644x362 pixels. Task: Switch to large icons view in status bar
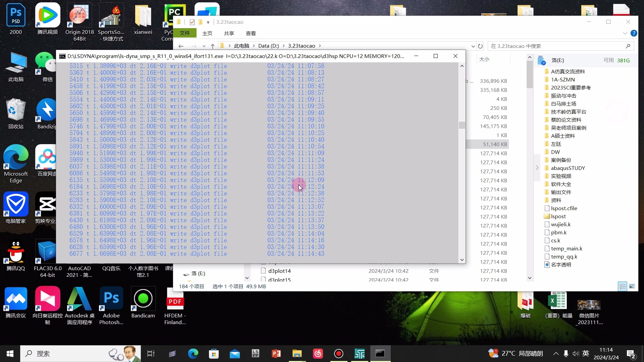[x=632, y=287]
